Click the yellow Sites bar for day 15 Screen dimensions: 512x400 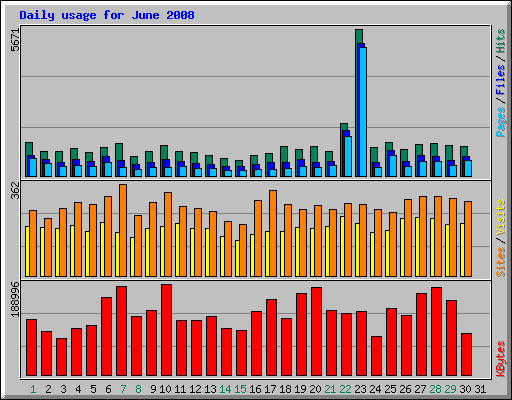(237, 258)
